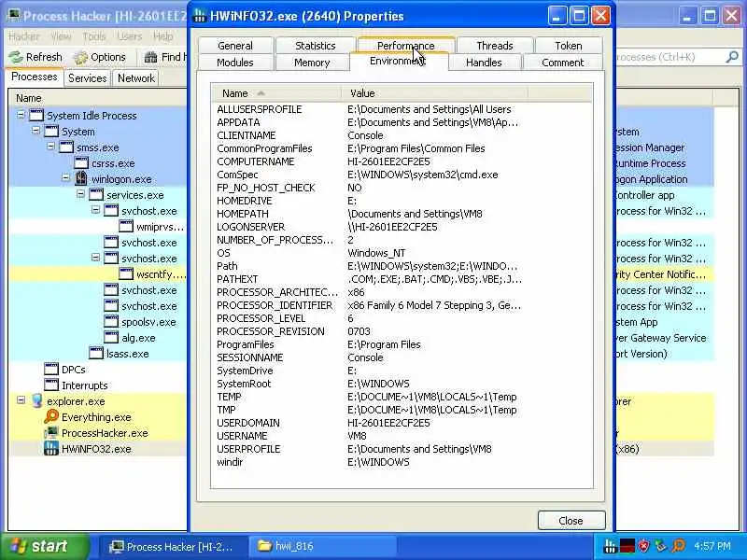Screen dimensions: 747x560
Task: Open the Modules tab
Action: pos(235,63)
